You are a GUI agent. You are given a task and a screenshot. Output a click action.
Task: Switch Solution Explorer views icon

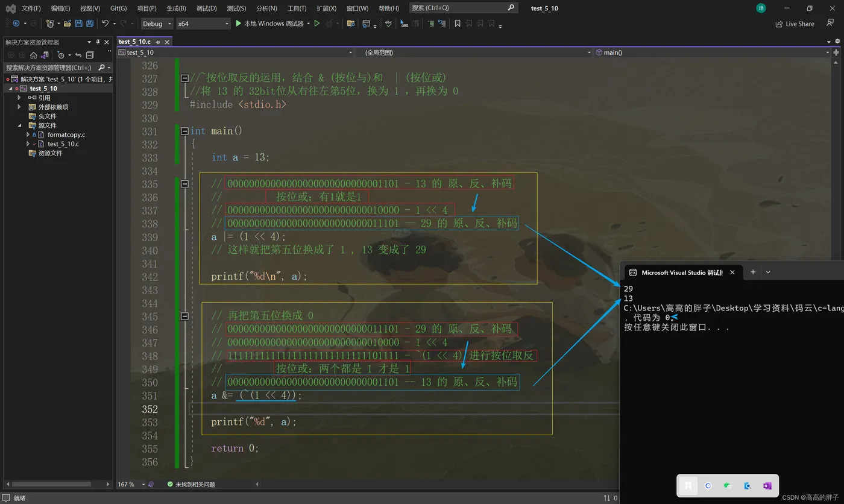(x=45, y=55)
